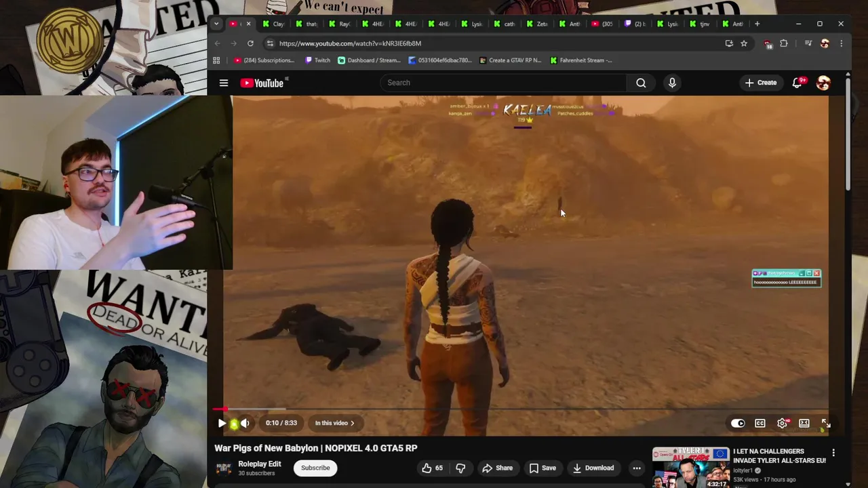Click the Roleplay Edit channel avatar
This screenshot has width=868, height=488.
(223, 468)
